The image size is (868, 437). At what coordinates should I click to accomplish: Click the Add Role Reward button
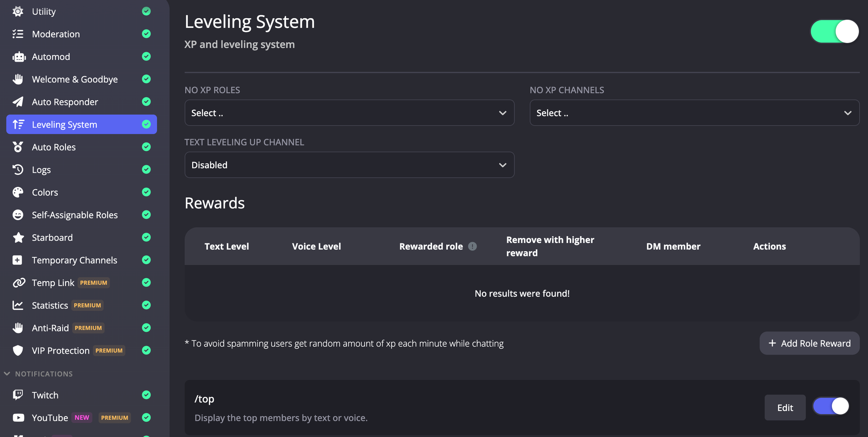[x=809, y=343]
